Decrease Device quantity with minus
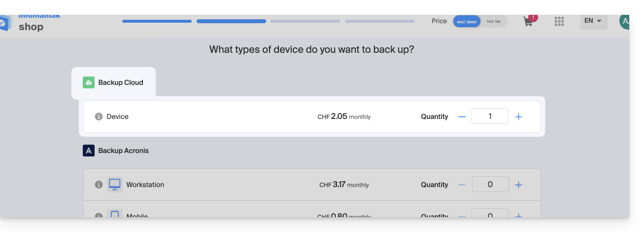644x232 pixels. tap(462, 116)
